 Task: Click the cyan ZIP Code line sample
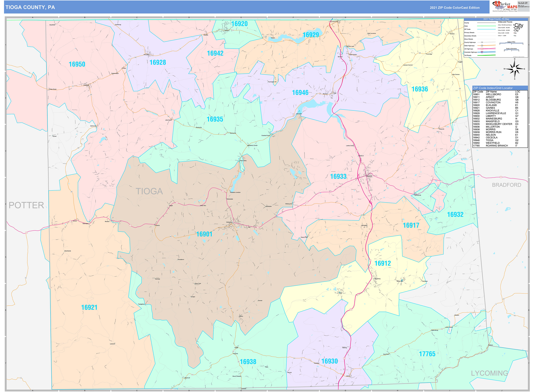[487, 29]
